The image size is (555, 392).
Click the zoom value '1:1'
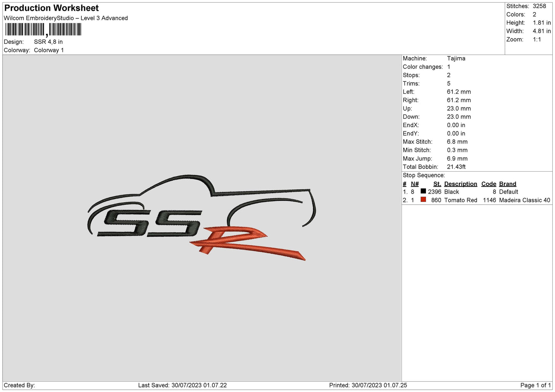(537, 40)
